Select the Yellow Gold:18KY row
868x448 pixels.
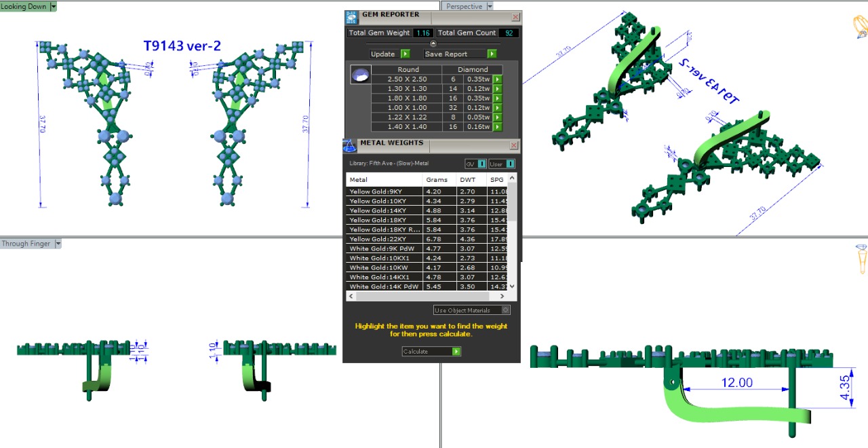[x=383, y=220]
